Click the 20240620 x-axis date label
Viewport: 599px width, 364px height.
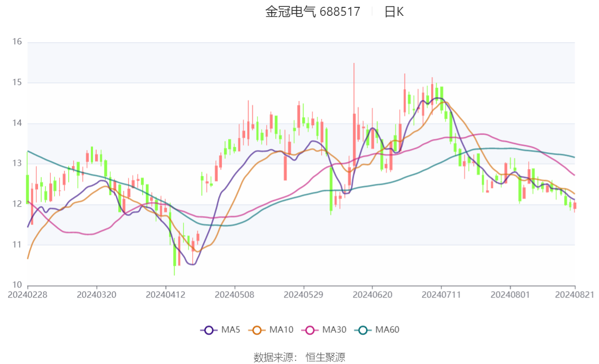coord(372,295)
